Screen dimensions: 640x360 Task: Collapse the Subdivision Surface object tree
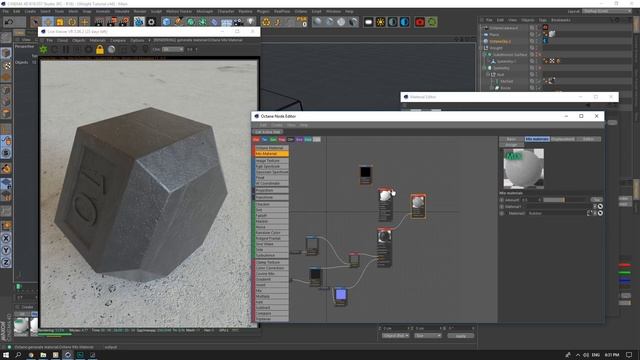click(x=485, y=54)
